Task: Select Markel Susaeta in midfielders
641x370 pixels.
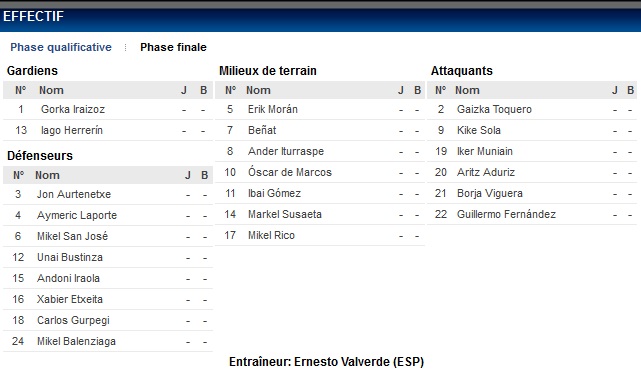Action: click(285, 214)
